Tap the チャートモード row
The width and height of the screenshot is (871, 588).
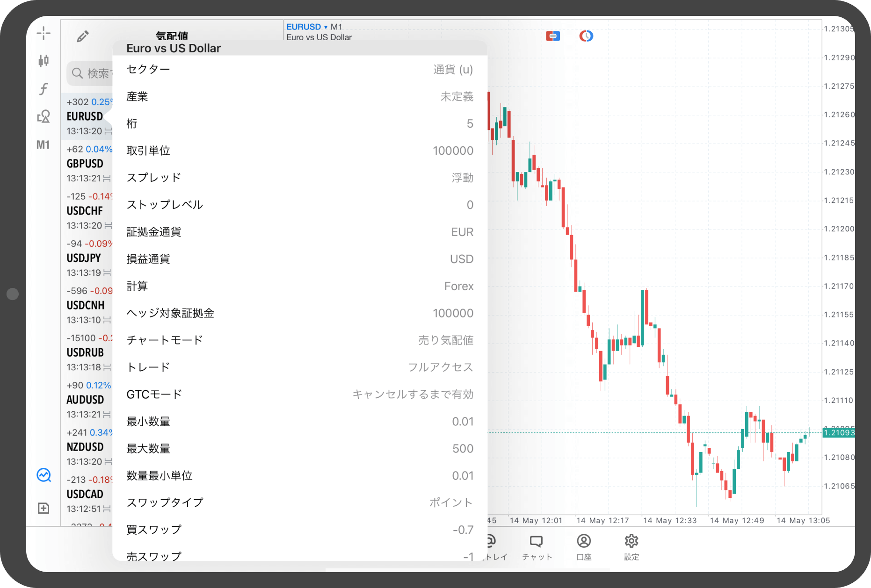click(x=300, y=340)
